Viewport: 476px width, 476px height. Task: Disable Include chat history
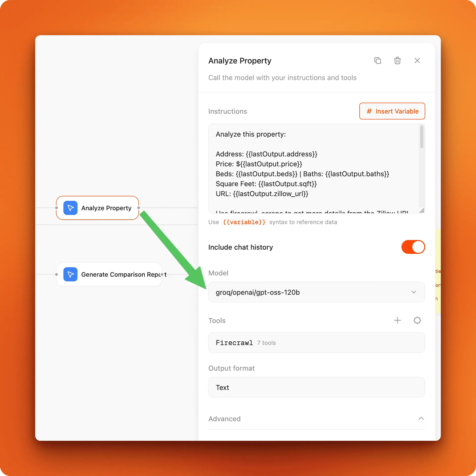tap(413, 247)
